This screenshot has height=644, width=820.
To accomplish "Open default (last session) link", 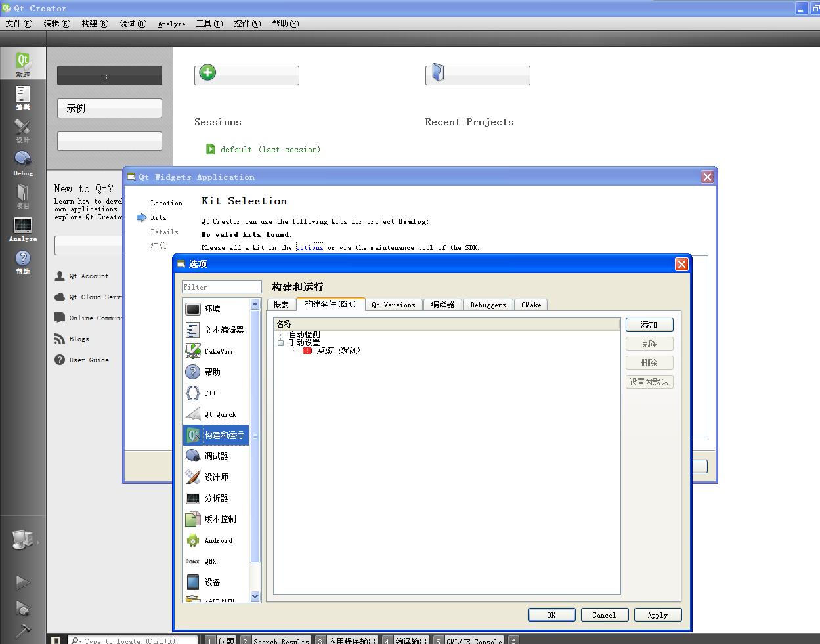I will pyautogui.click(x=270, y=150).
